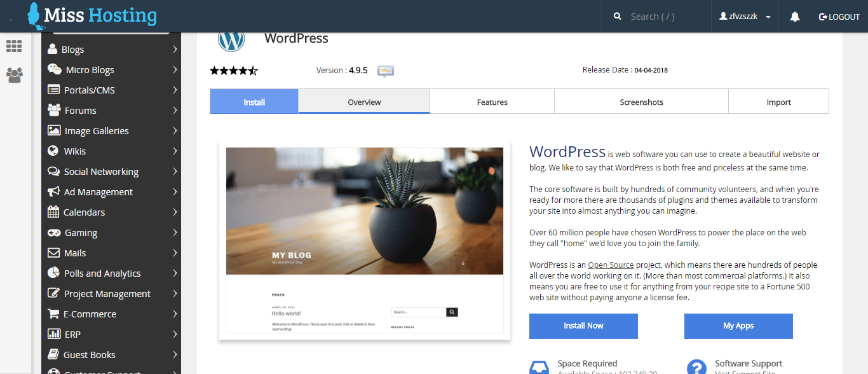Switch to the Install tab

[254, 102]
